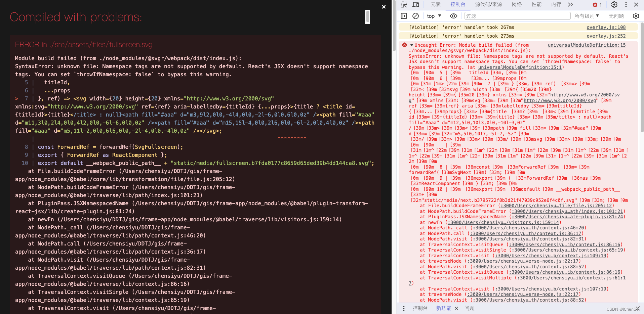Image resolution: width=644 pixels, height=314 pixels.
Task: Open the universalModuleDefinition:15 link
Action: coord(587,45)
